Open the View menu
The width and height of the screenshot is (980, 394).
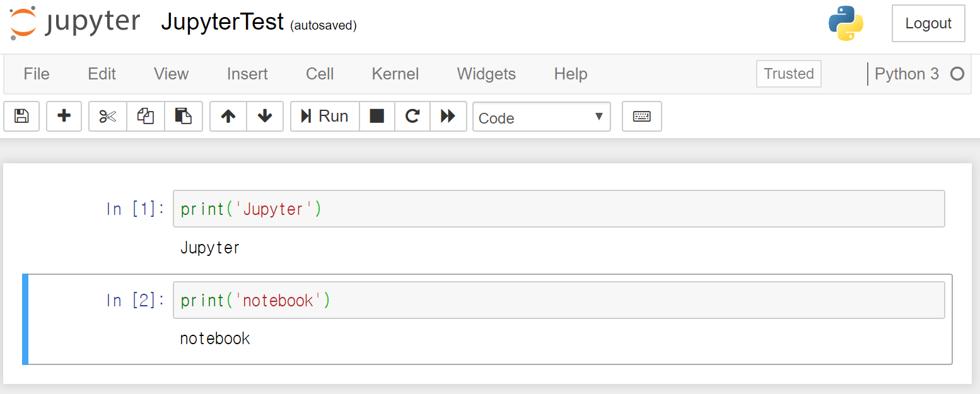172,74
